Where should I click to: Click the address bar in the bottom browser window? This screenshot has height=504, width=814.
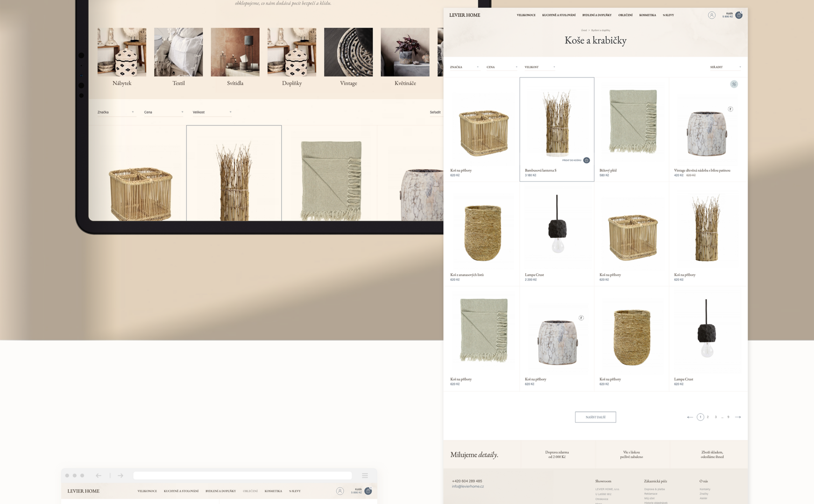click(x=242, y=476)
